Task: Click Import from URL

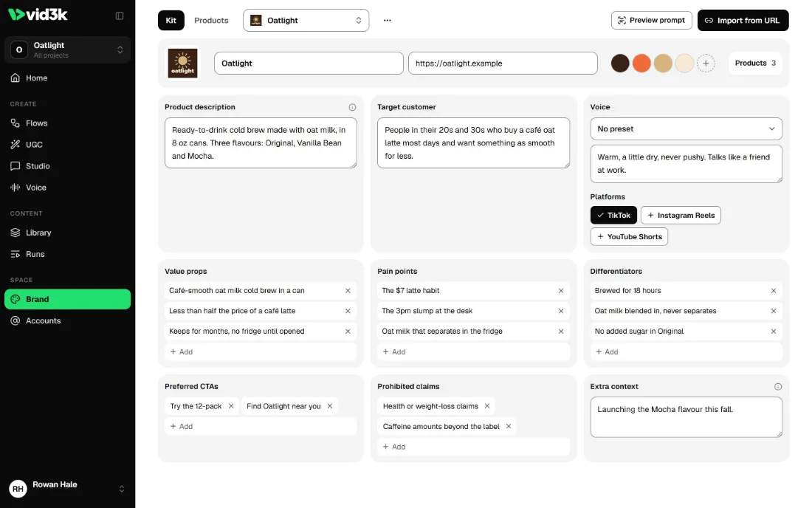Action: tap(743, 20)
